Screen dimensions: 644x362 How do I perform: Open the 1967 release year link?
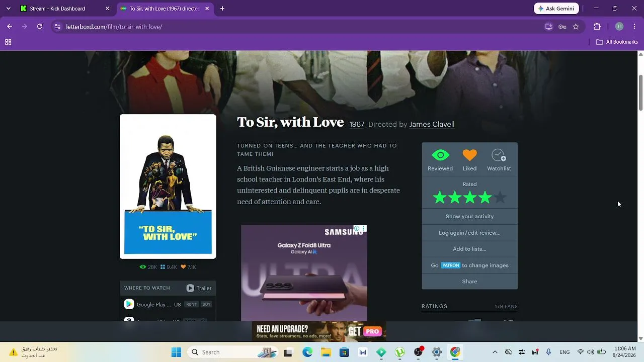click(x=357, y=124)
